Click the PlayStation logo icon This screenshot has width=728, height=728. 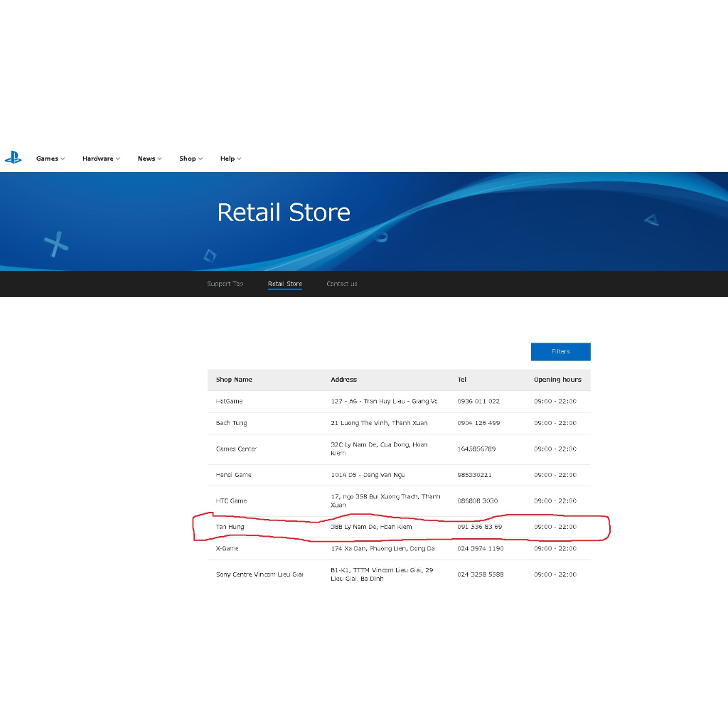(x=13, y=158)
